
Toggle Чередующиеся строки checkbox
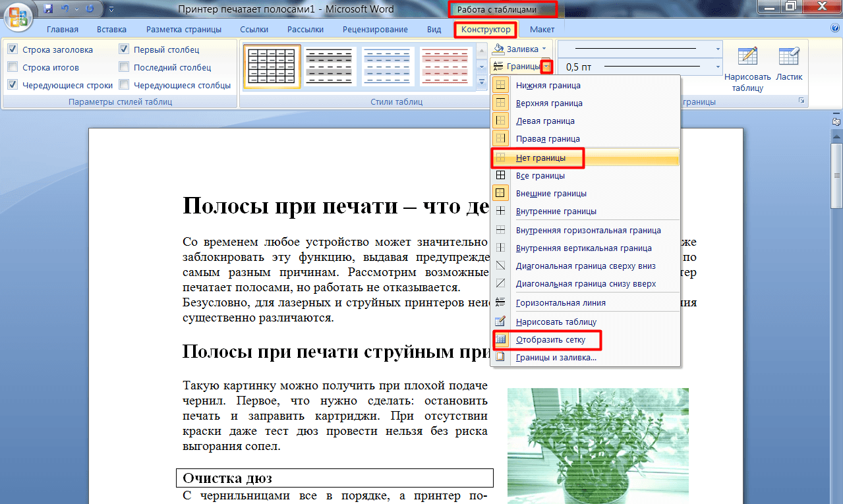pos(13,85)
